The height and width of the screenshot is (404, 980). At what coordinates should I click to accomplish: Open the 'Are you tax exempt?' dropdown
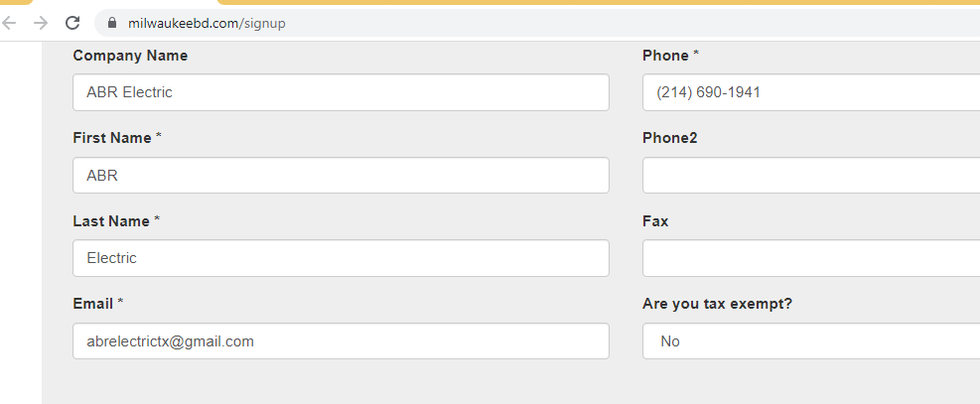tap(811, 340)
